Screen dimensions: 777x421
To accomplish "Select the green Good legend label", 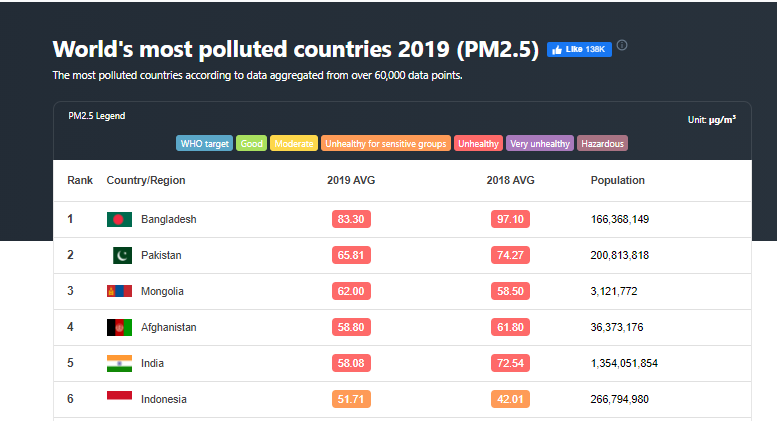I will (251, 144).
